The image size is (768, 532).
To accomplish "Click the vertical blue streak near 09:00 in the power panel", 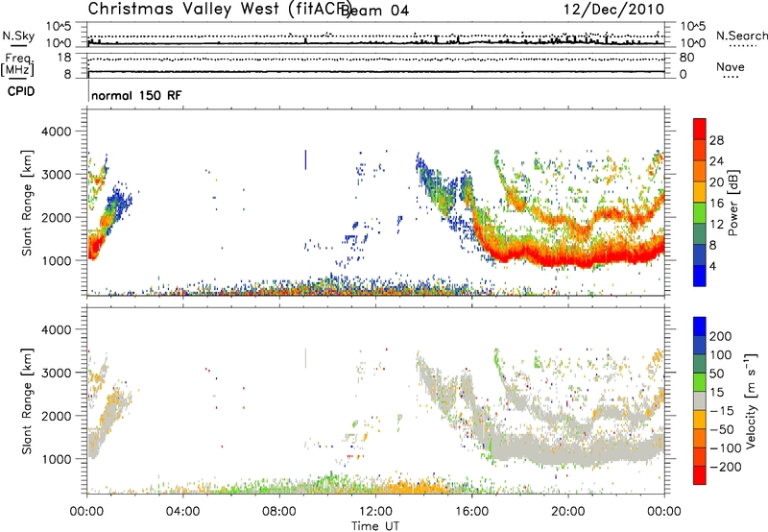I will [x=305, y=159].
